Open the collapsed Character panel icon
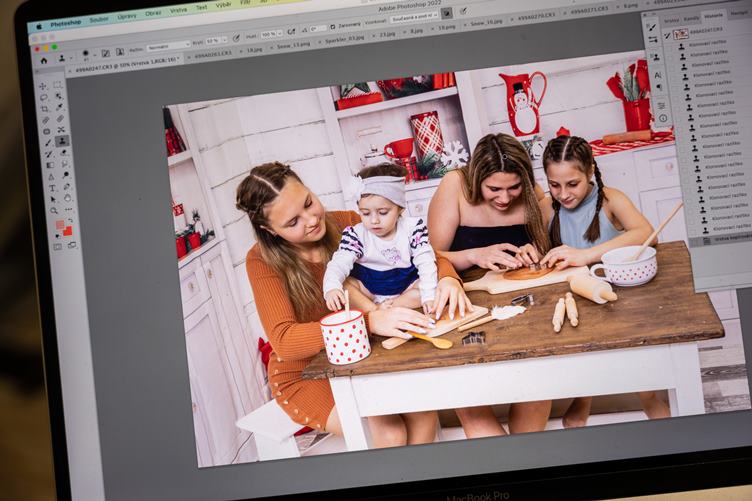Image resolution: width=752 pixels, height=501 pixels. 658,75
